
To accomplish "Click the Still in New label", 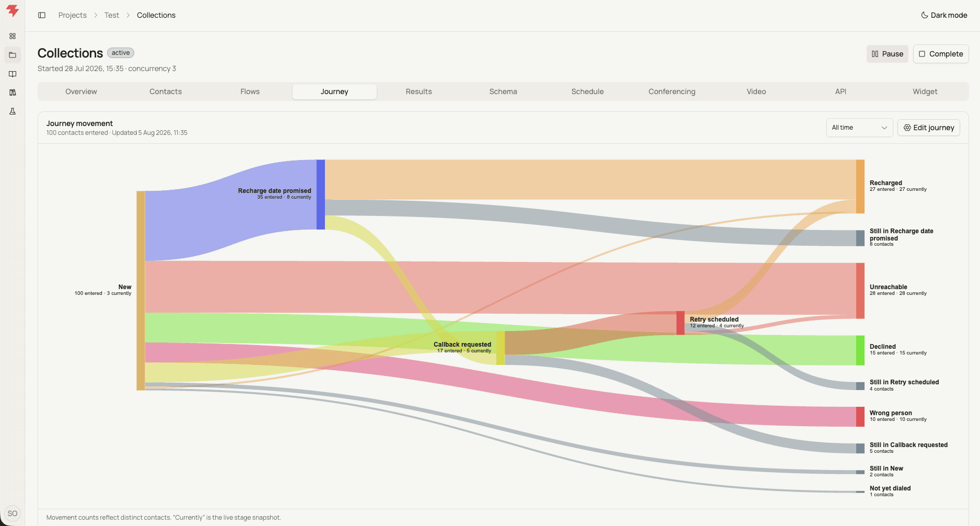I will coord(886,468).
